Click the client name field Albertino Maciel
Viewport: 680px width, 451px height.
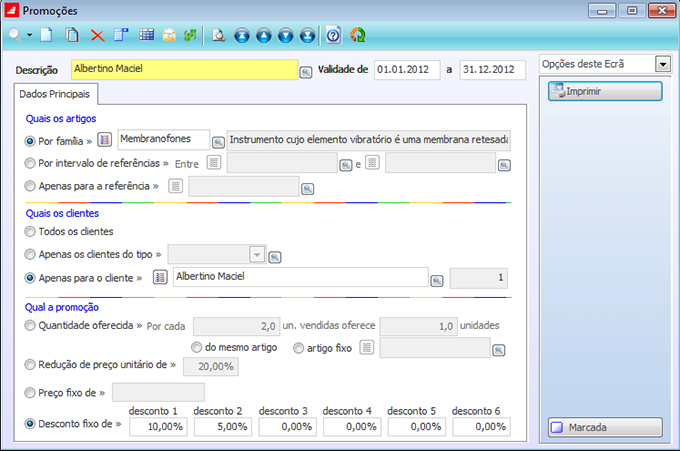tap(301, 277)
